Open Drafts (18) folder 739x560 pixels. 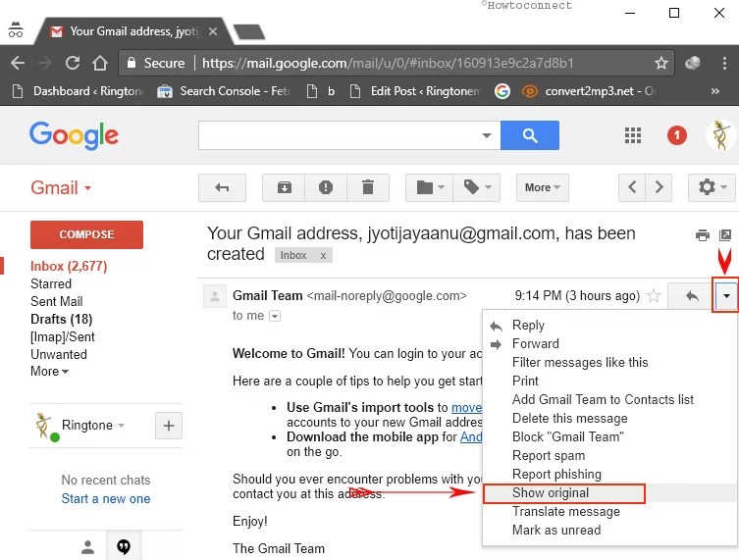pos(61,320)
